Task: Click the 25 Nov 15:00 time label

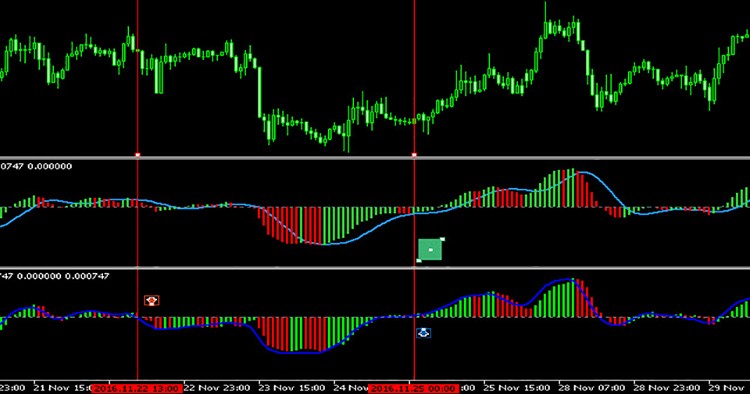Action: tap(517, 388)
